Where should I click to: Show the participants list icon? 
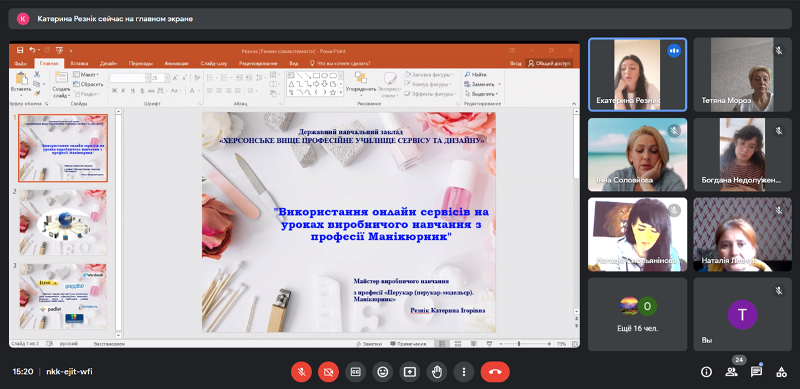(x=731, y=372)
